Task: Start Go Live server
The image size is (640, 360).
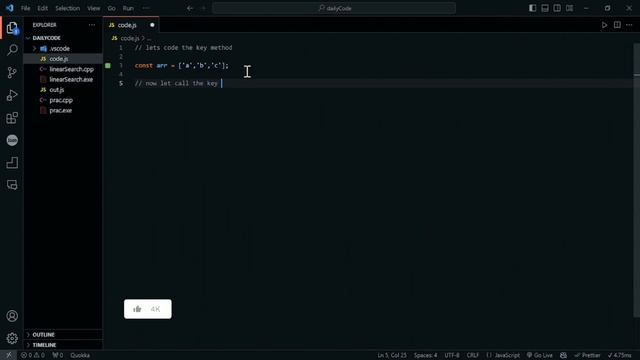Action: (x=540, y=355)
